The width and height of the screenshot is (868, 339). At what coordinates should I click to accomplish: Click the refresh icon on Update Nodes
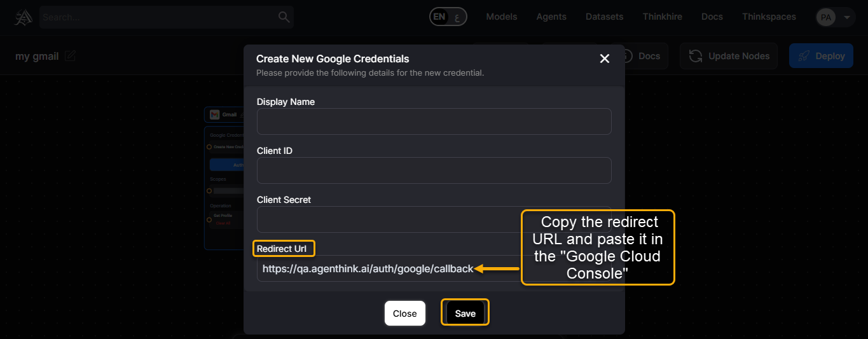(696, 56)
